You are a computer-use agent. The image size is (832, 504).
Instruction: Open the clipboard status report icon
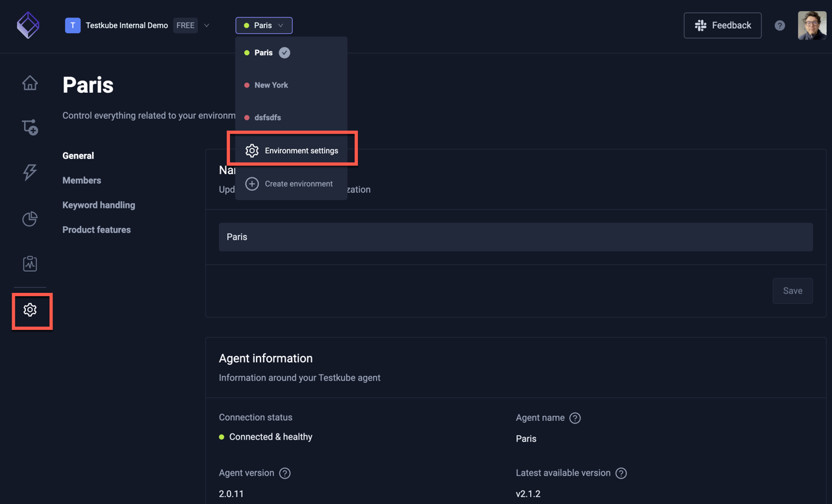point(30,263)
